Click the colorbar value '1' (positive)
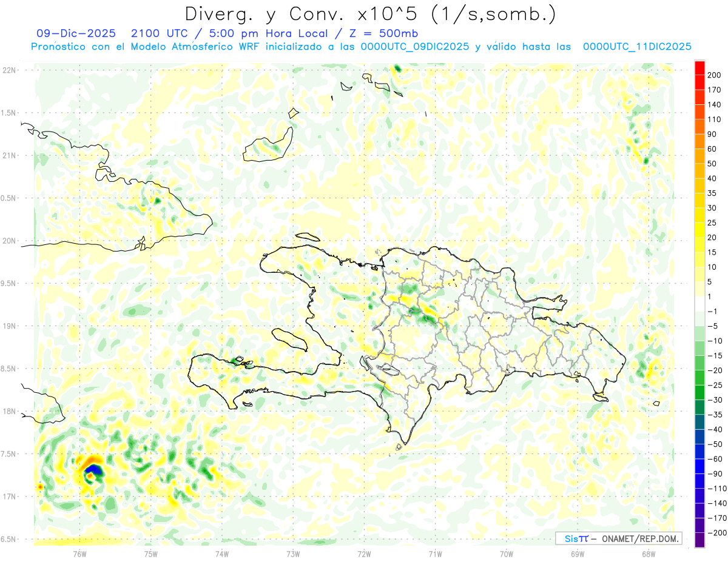The height and width of the screenshot is (562, 728). 710,296
